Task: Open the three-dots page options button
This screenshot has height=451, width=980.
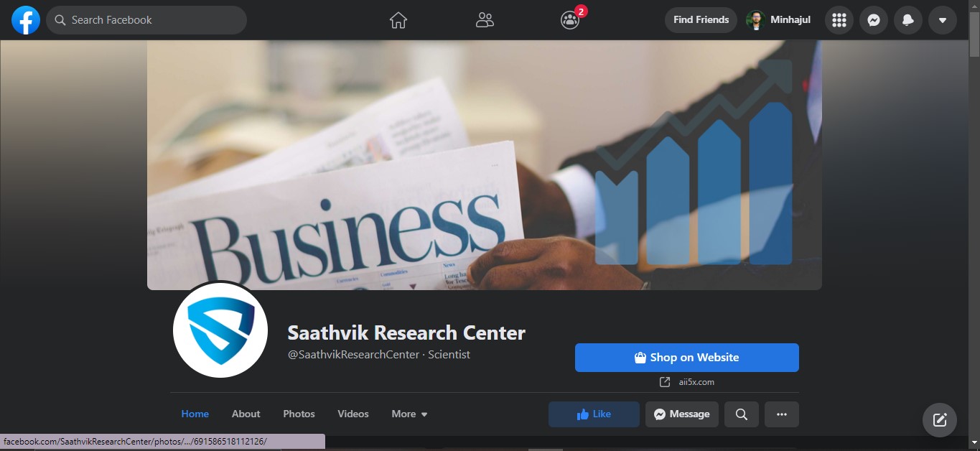Action: point(782,414)
